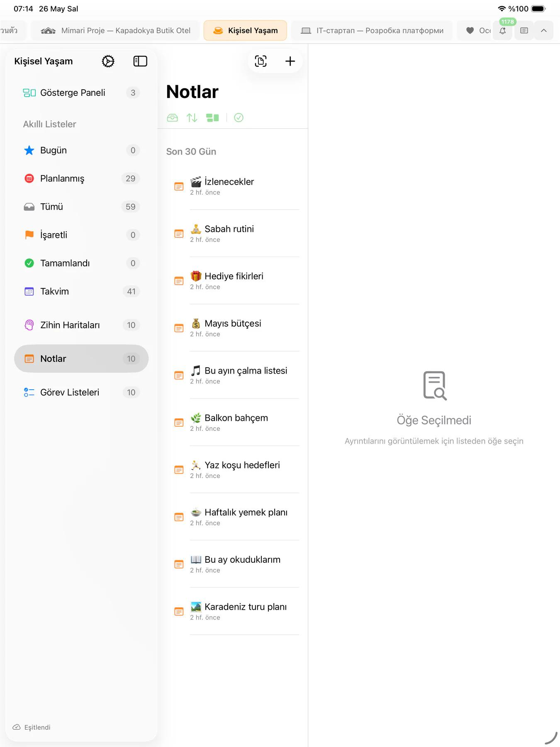Viewport: 560px width, 747px height.
Task: Select the Kişisel Yaşam tab
Action: (245, 30)
